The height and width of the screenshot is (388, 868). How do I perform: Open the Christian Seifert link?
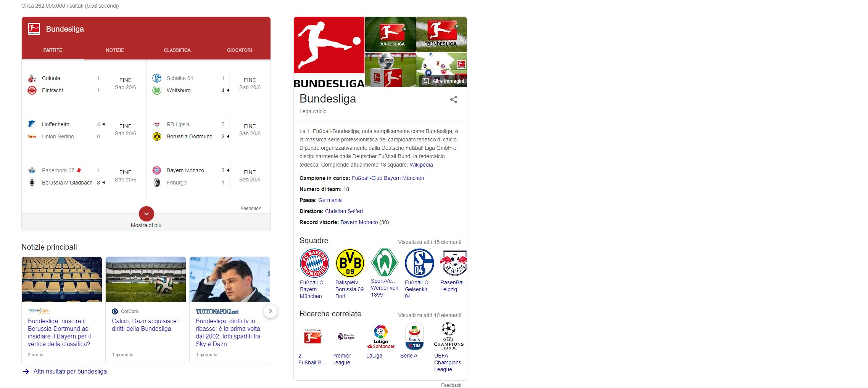coord(344,211)
